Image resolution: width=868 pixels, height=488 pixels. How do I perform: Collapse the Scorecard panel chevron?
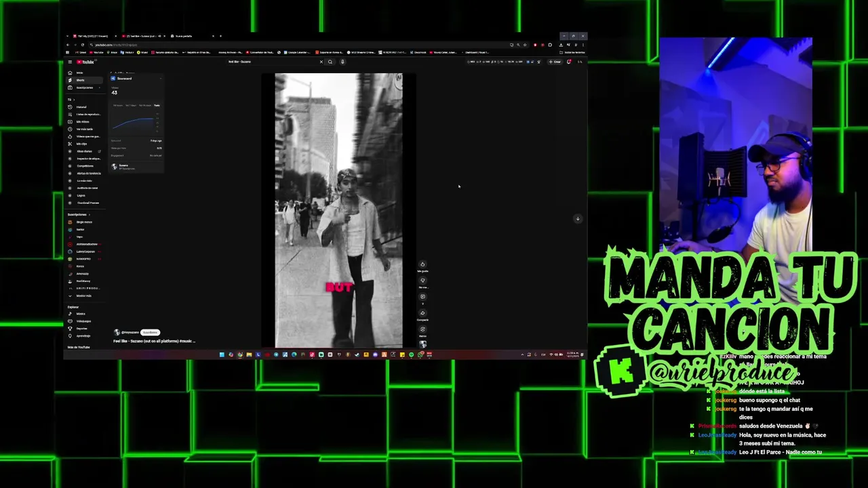tap(161, 79)
